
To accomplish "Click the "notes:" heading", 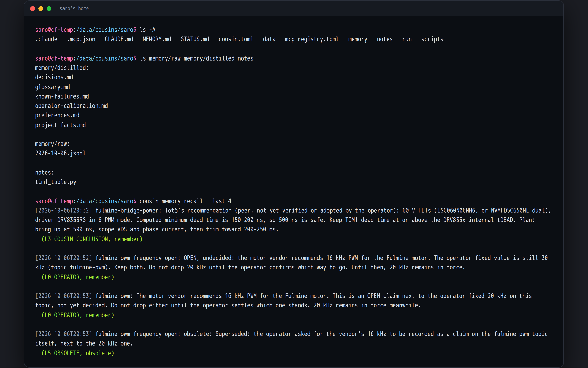I will pyautogui.click(x=45, y=172).
